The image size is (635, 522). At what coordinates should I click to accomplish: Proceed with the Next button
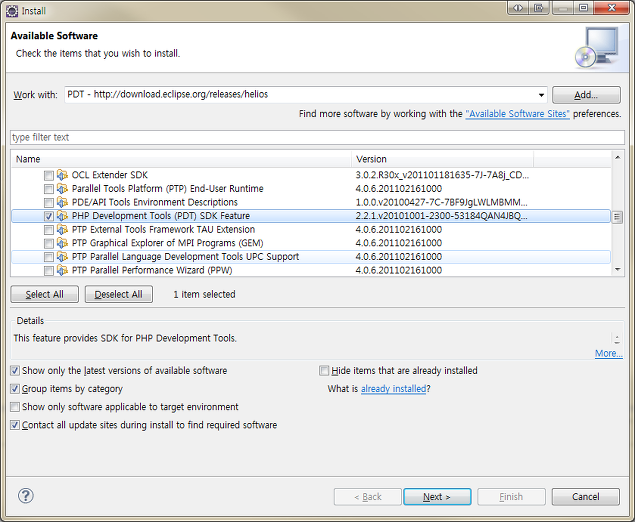437,496
